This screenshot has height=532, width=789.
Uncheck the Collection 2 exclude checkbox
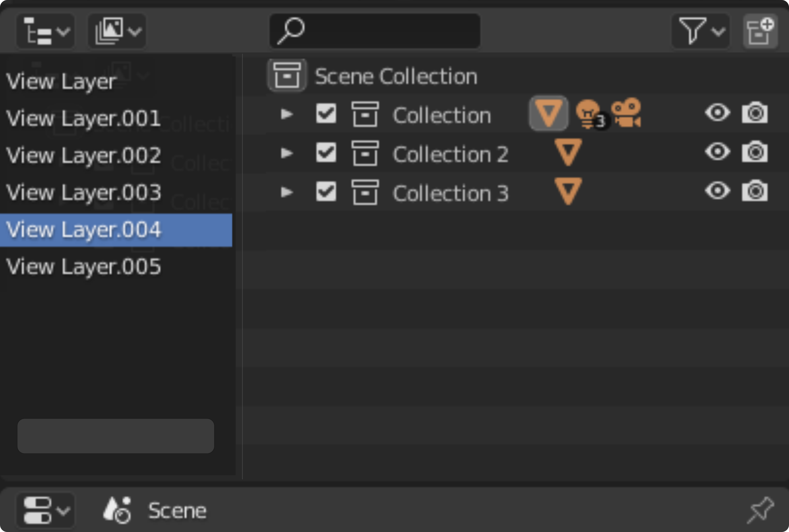326,152
